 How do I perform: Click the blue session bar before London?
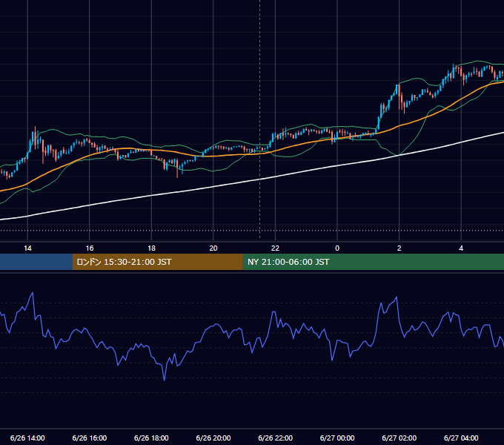point(36,262)
